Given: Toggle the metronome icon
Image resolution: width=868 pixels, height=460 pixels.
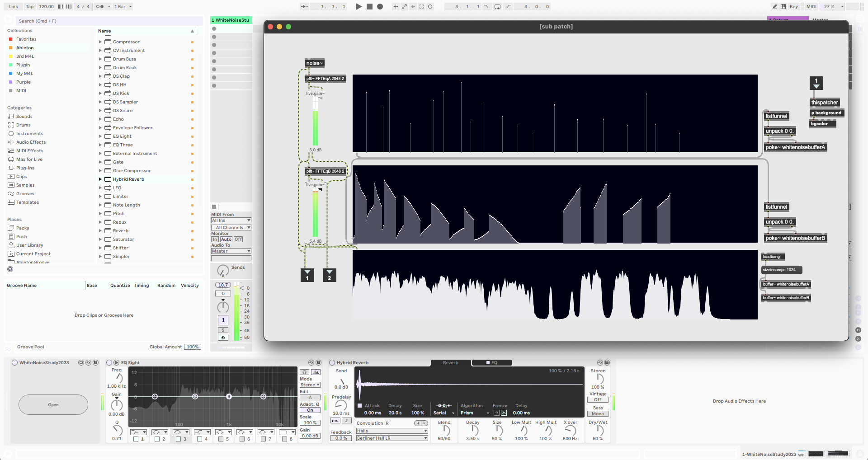Looking at the screenshot, I should [x=100, y=7].
